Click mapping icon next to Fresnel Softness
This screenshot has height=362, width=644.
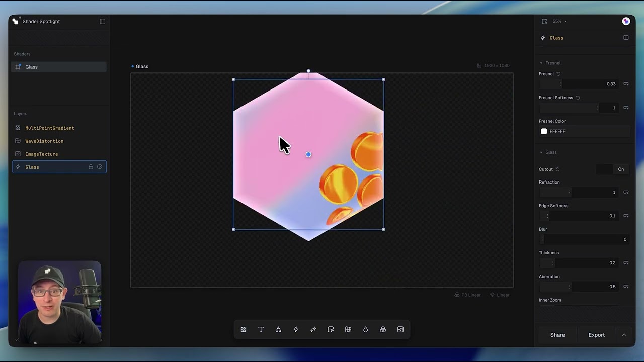[x=626, y=108]
